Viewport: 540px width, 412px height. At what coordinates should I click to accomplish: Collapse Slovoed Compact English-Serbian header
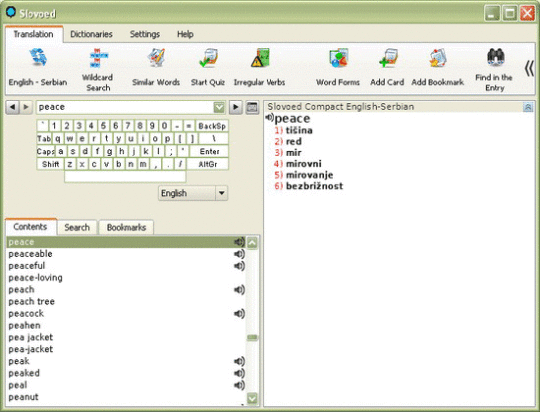(528, 107)
